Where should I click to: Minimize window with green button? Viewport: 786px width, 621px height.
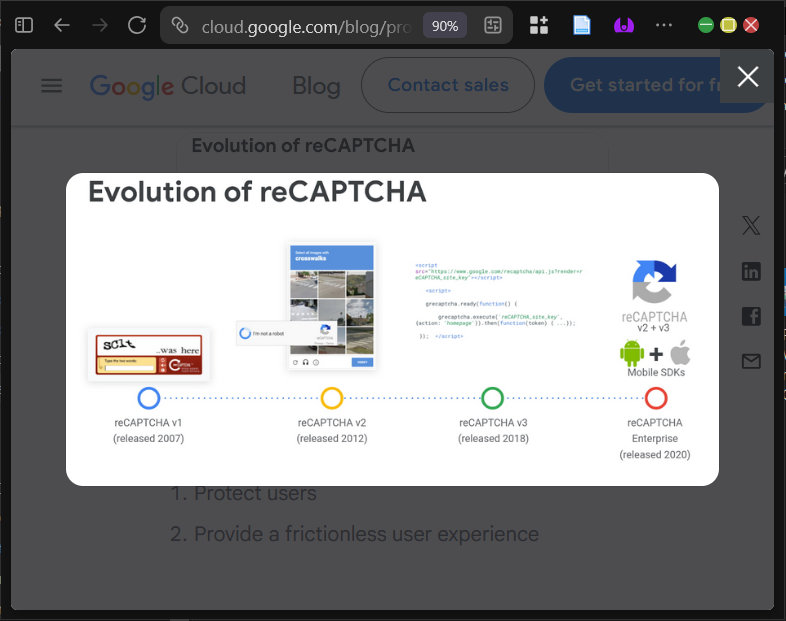click(x=706, y=25)
